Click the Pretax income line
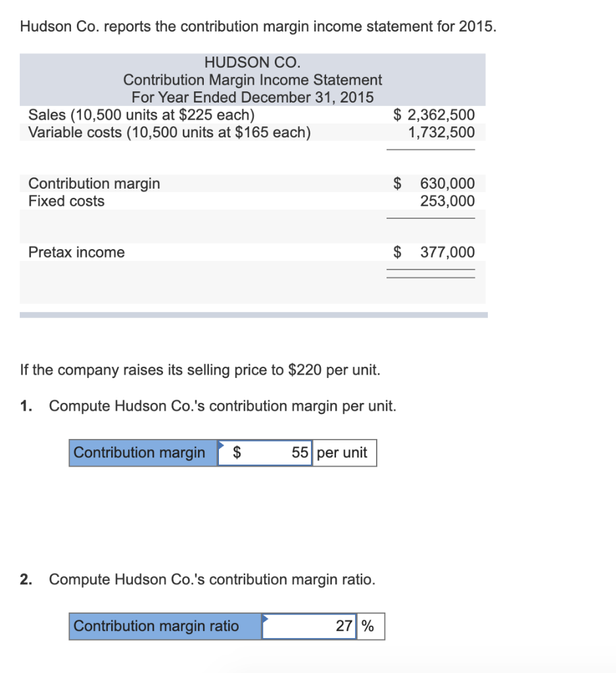This screenshot has height=673, width=616. coord(76,252)
